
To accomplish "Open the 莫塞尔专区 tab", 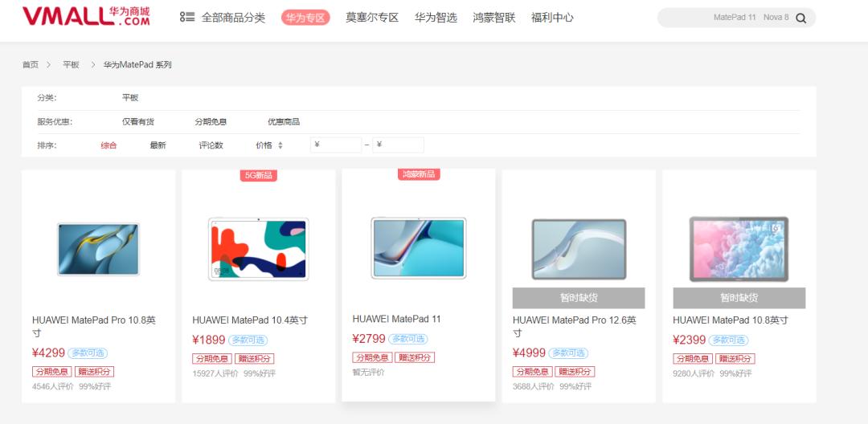I will (372, 18).
